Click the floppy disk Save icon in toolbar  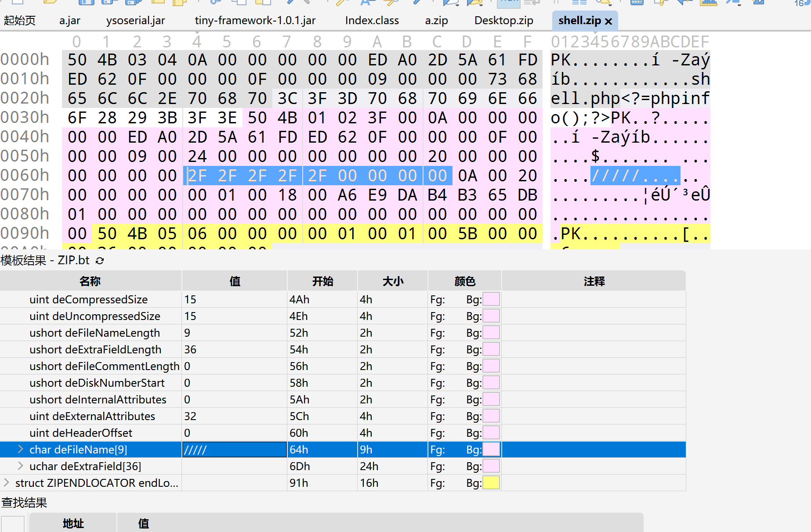[x=86, y=2]
